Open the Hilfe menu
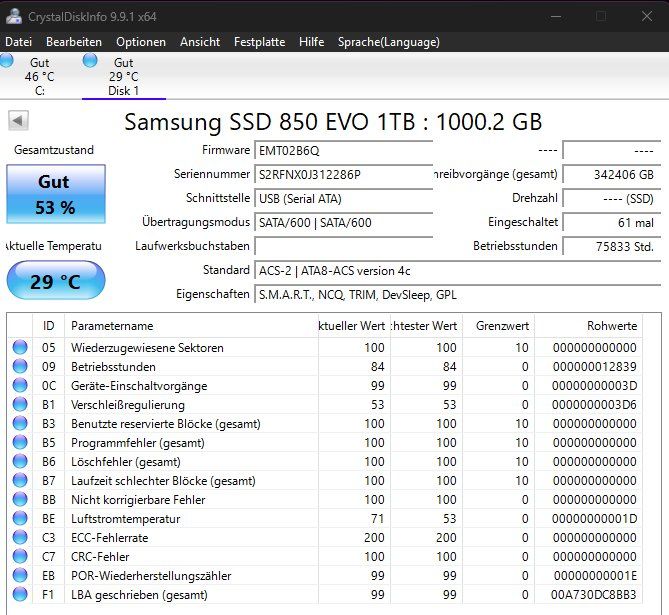 pyautogui.click(x=311, y=42)
